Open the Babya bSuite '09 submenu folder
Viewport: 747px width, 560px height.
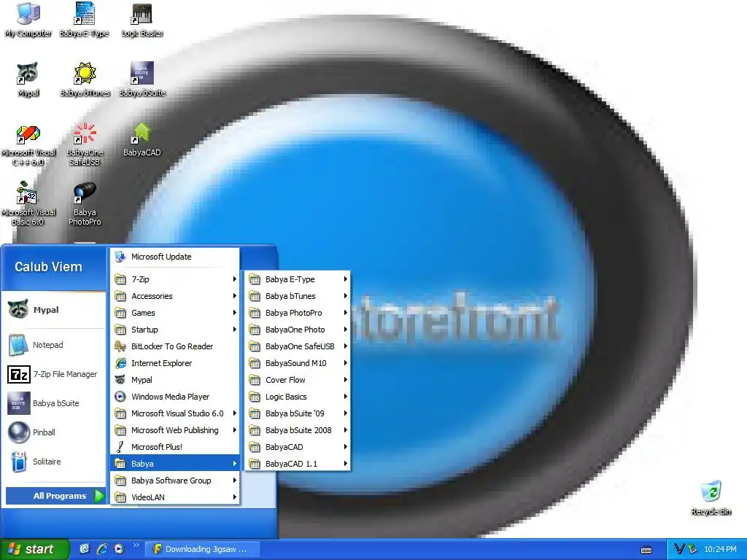coord(298,413)
